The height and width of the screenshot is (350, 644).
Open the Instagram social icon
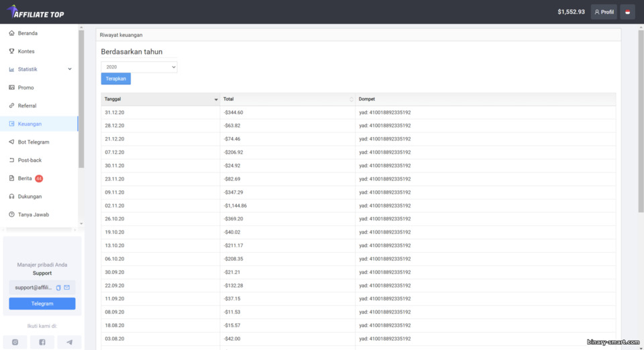coord(15,342)
